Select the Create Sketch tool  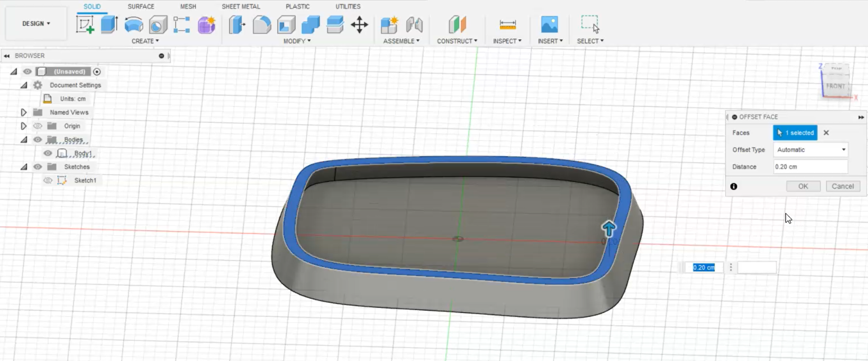pyautogui.click(x=85, y=24)
